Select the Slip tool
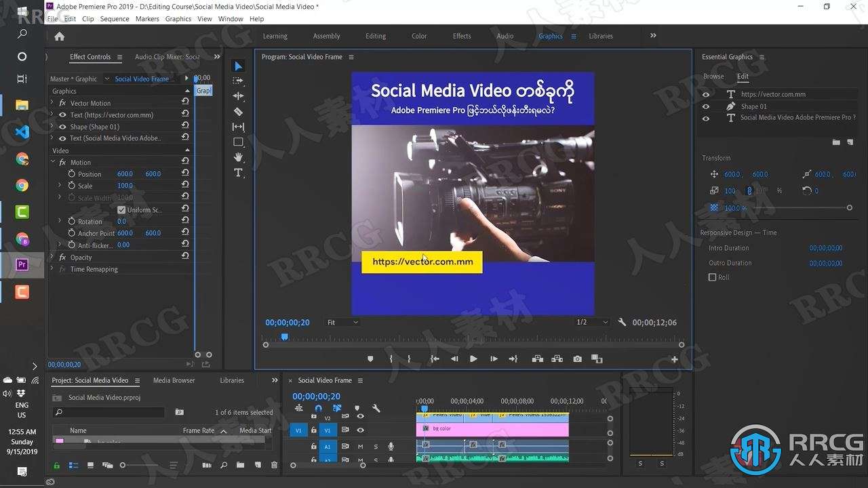 point(238,127)
